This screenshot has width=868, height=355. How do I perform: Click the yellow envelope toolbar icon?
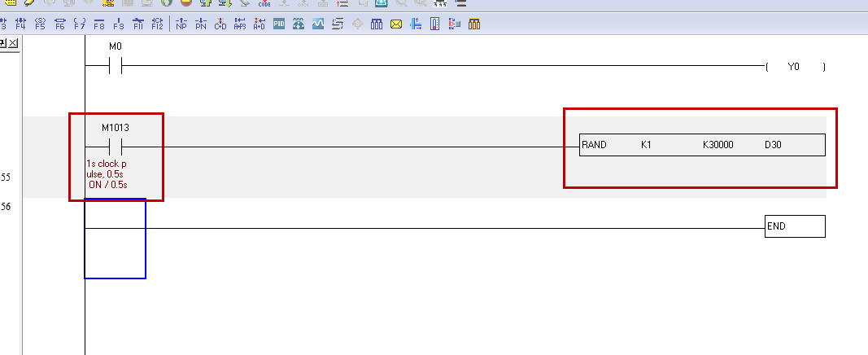click(x=396, y=24)
